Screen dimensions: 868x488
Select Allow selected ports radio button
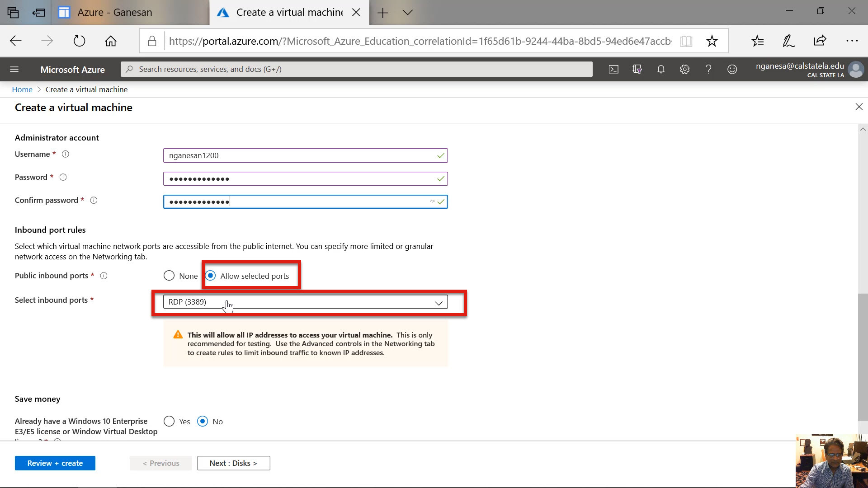pyautogui.click(x=211, y=276)
